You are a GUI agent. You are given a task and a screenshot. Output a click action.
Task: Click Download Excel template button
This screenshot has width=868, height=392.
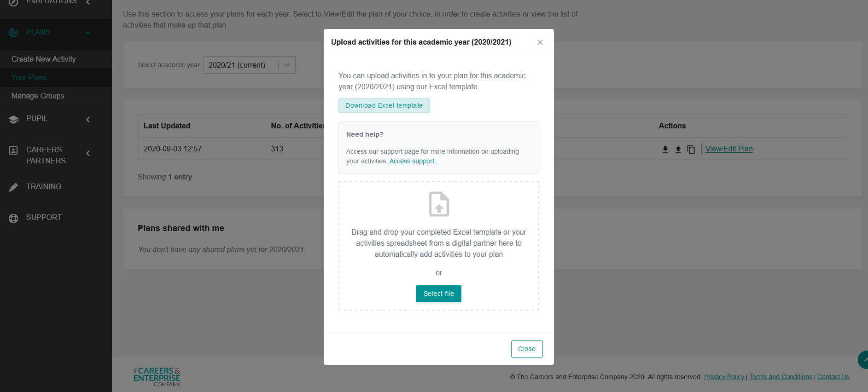point(384,105)
